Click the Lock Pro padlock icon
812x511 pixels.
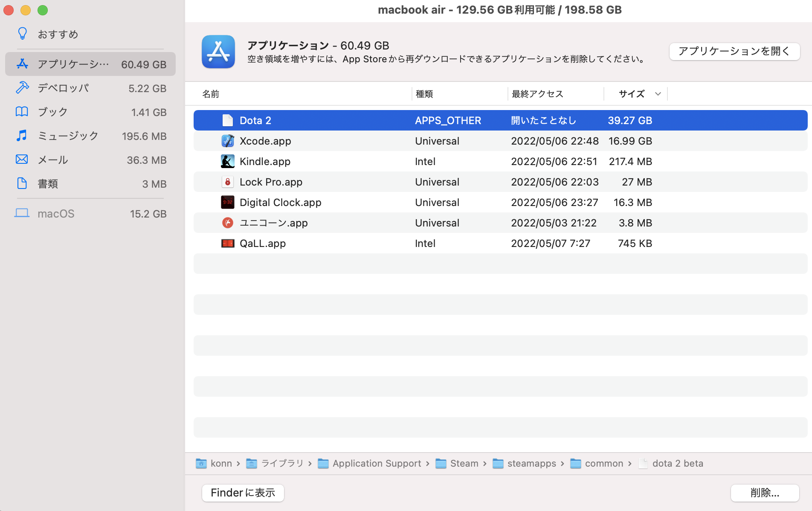coord(228,182)
